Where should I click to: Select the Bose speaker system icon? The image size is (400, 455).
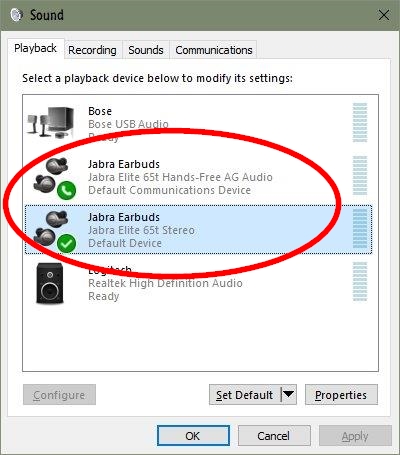click(x=51, y=122)
